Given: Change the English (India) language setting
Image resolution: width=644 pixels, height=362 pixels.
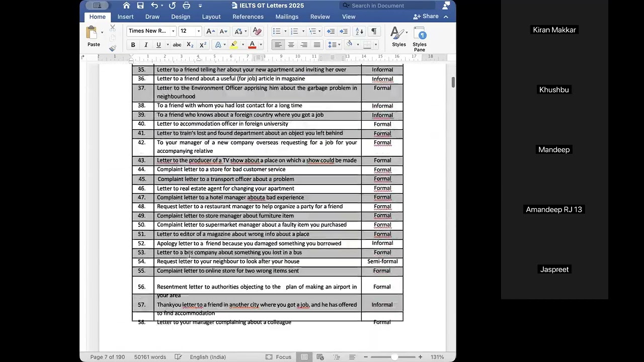Looking at the screenshot, I should click(208, 357).
